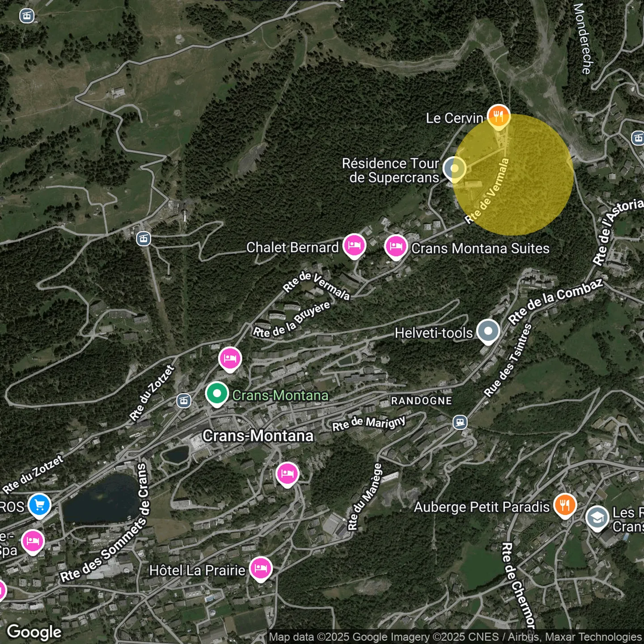Select the Résidence Tour de Supercrans marker
This screenshot has height=644, width=644.
[454, 169]
